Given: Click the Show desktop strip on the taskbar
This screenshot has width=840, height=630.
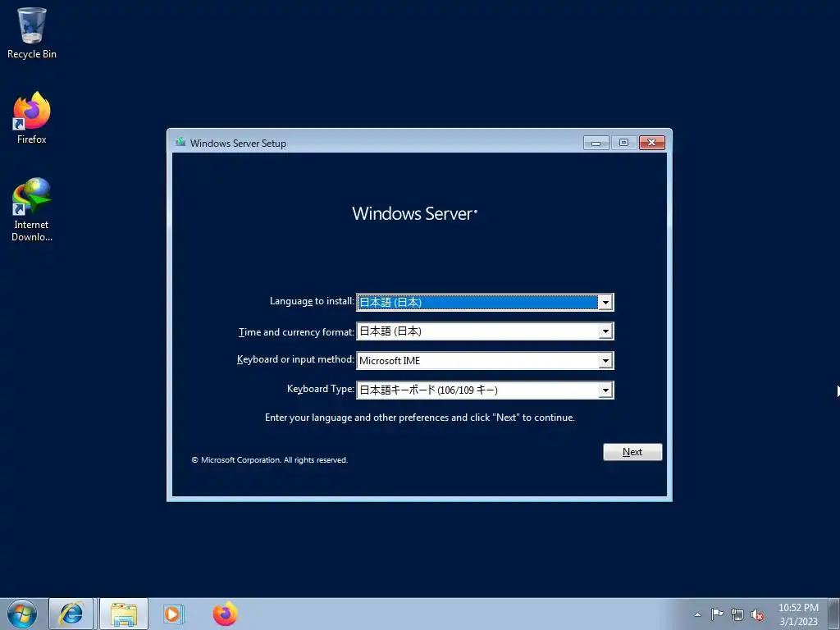Looking at the screenshot, I should click(833, 614).
